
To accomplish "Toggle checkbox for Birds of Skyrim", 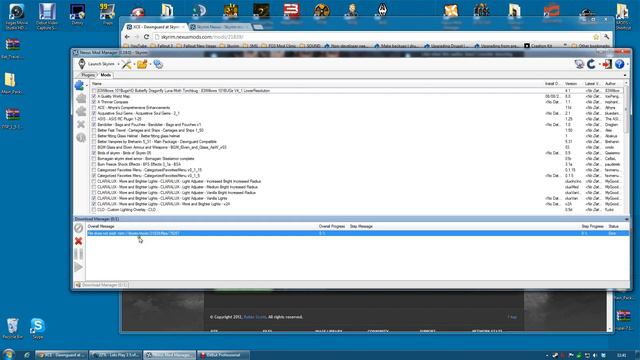I will point(94,153).
